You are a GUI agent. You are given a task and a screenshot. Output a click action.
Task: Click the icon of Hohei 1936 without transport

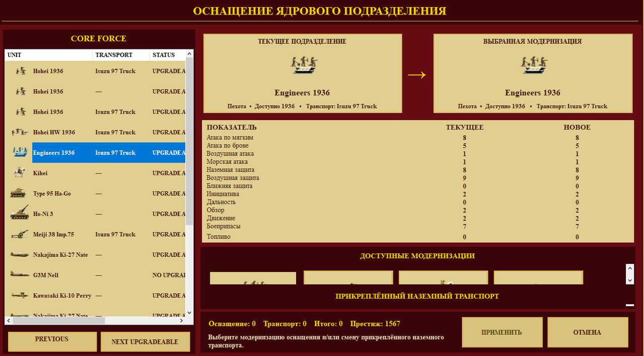click(21, 92)
